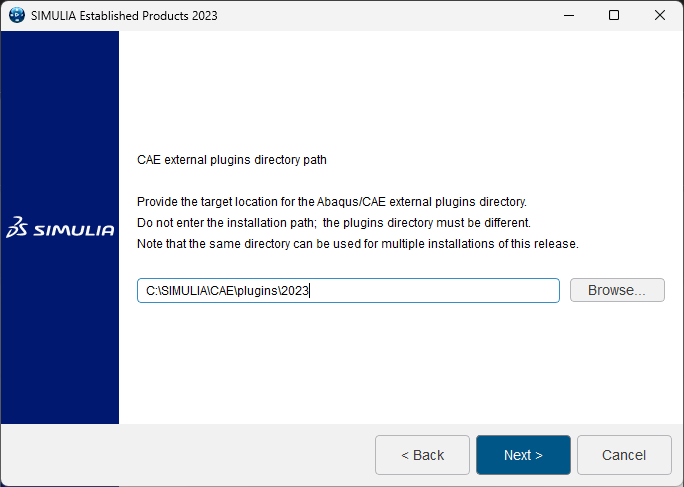Screen dimensions: 684x487
Task: Click empty footer area left of Back button
Action: click(x=190, y=455)
